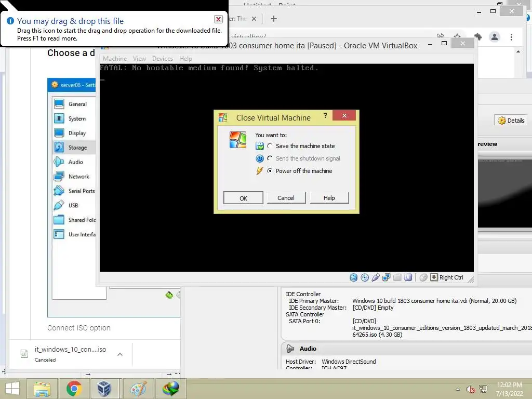Open Google Chrome from taskbar
The width and height of the screenshot is (532, 399).
pyautogui.click(x=74, y=389)
